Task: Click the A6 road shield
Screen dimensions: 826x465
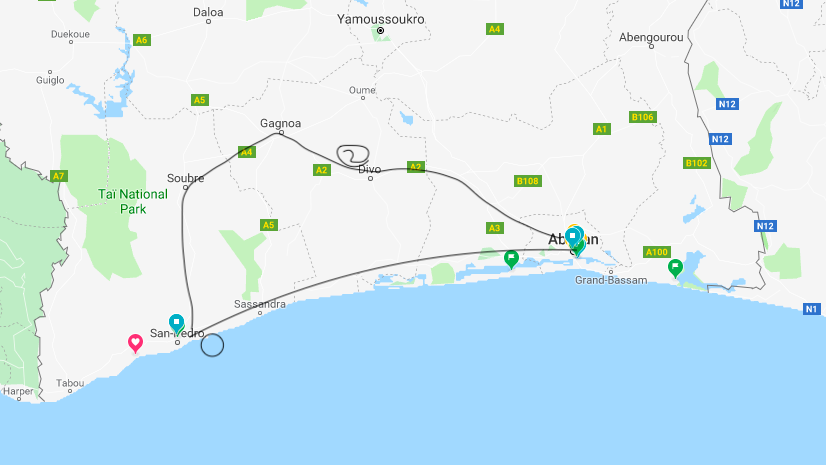Action: click(141, 40)
